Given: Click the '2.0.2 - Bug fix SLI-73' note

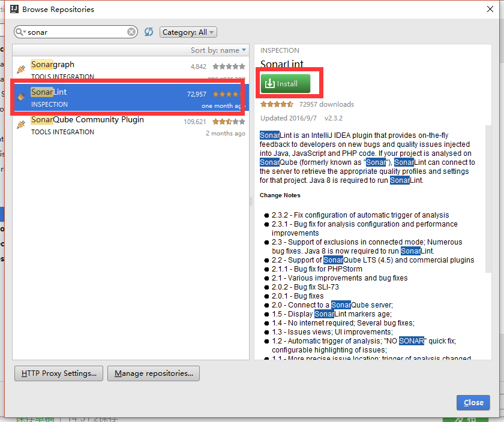Looking at the screenshot, I should click(x=305, y=287).
